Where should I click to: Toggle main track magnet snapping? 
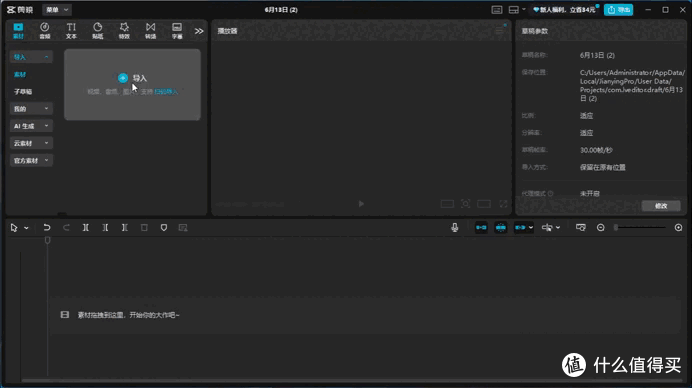tap(481, 227)
